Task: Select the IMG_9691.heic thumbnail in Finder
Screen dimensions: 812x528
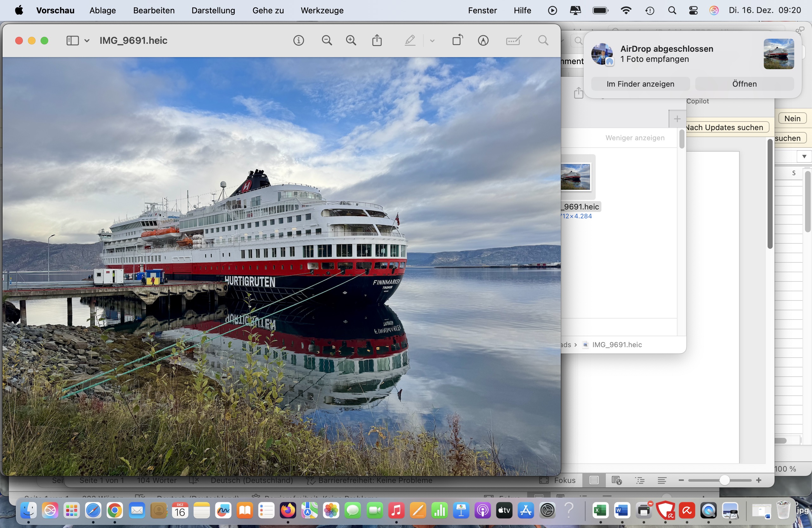Action: click(576, 177)
